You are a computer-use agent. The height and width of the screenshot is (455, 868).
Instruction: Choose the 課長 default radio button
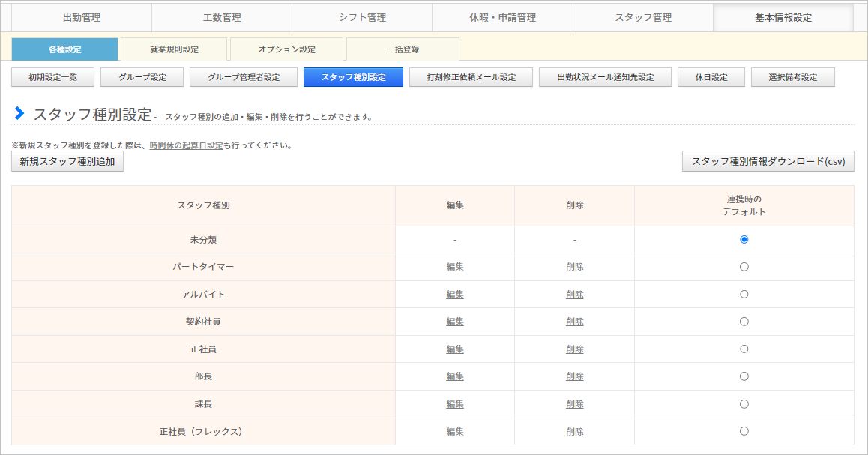pos(744,404)
